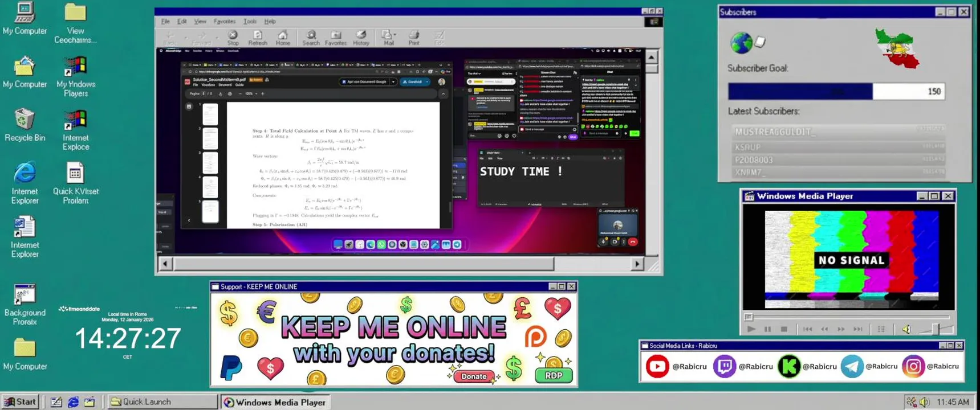Open the History toolbar icon
Image resolution: width=980 pixels, height=410 pixels.
click(361, 38)
